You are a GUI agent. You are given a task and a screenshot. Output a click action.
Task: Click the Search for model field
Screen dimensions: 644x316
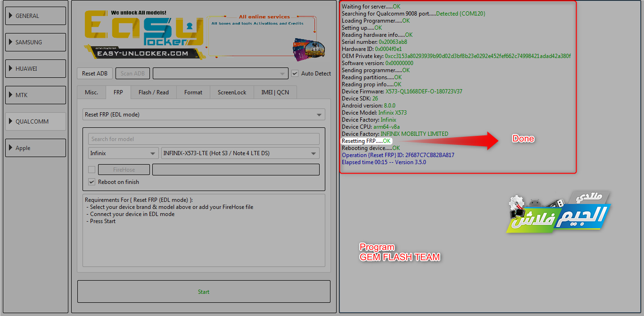[x=204, y=139]
